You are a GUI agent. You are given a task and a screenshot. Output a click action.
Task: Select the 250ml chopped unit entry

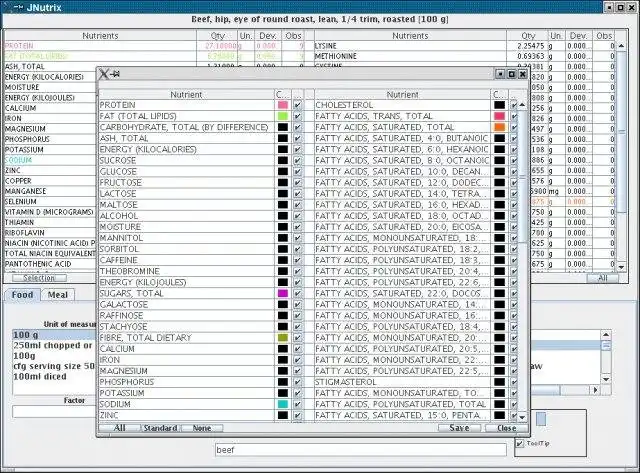click(54, 345)
